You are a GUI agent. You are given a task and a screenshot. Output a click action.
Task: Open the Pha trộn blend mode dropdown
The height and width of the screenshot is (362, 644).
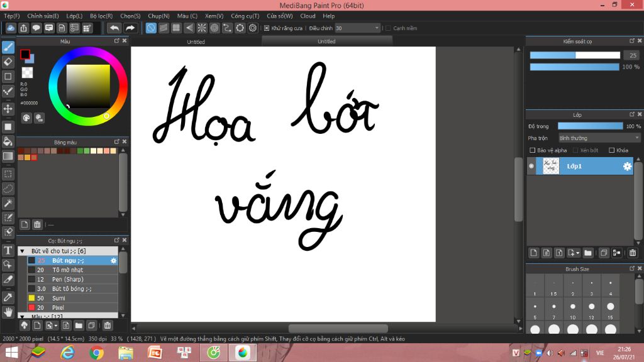coord(599,138)
